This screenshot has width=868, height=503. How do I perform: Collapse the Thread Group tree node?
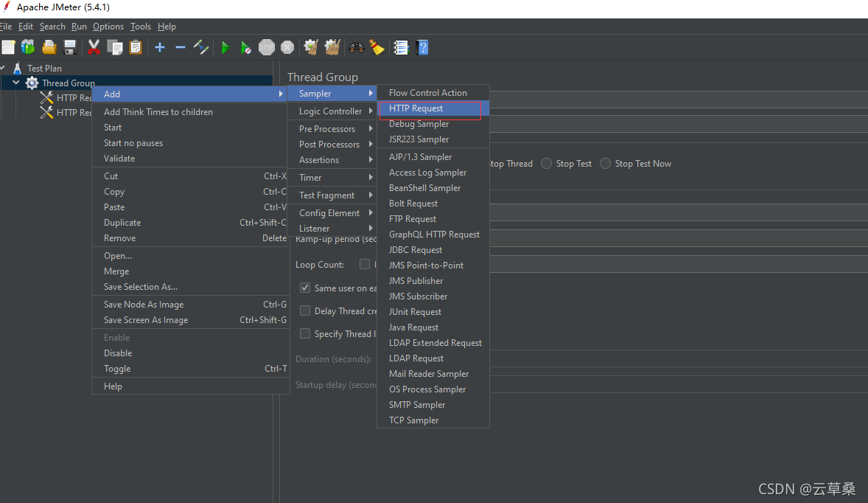tap(16, 83)
